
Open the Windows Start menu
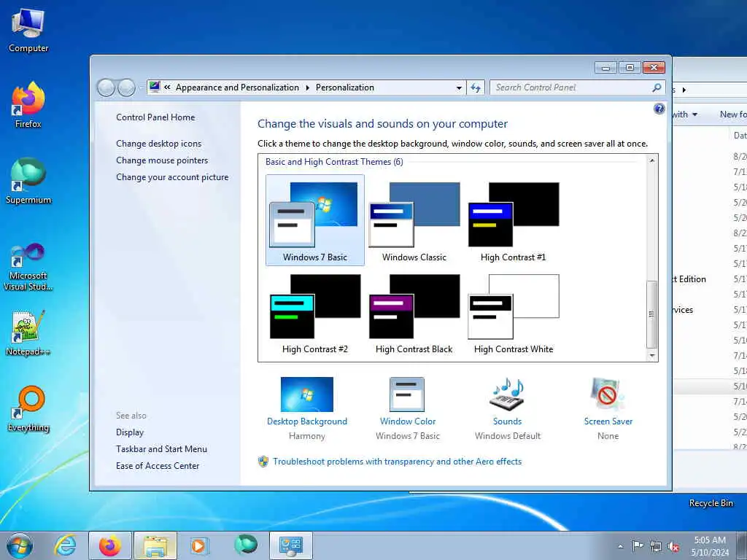click(20, 545)
